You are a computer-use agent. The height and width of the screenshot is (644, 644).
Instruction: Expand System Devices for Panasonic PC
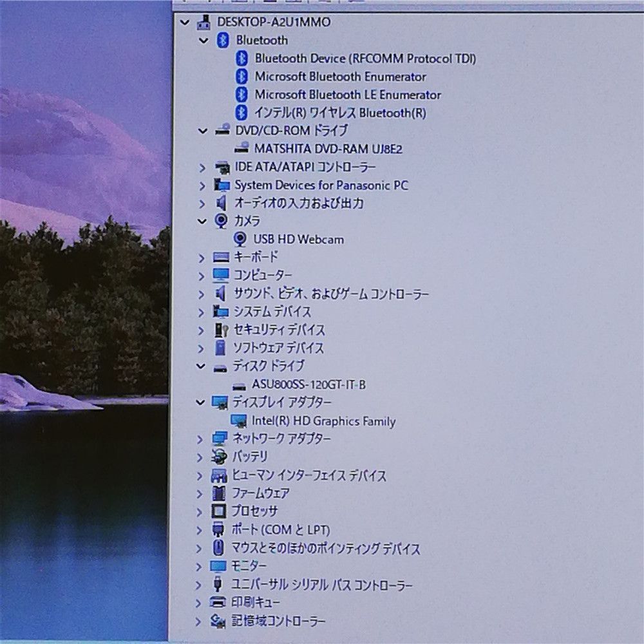click(x=202, y=185)
